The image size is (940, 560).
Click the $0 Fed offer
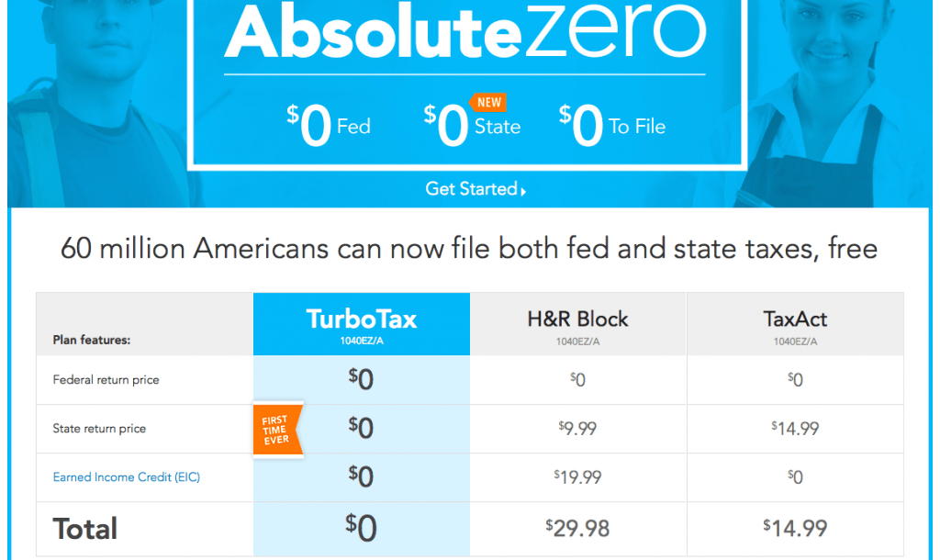tap(329, 125)
